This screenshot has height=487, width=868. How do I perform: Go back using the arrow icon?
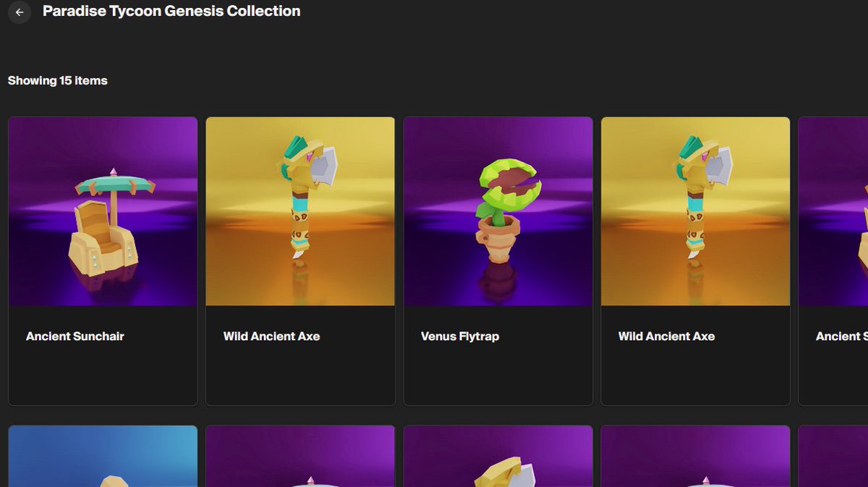(20, 12)
